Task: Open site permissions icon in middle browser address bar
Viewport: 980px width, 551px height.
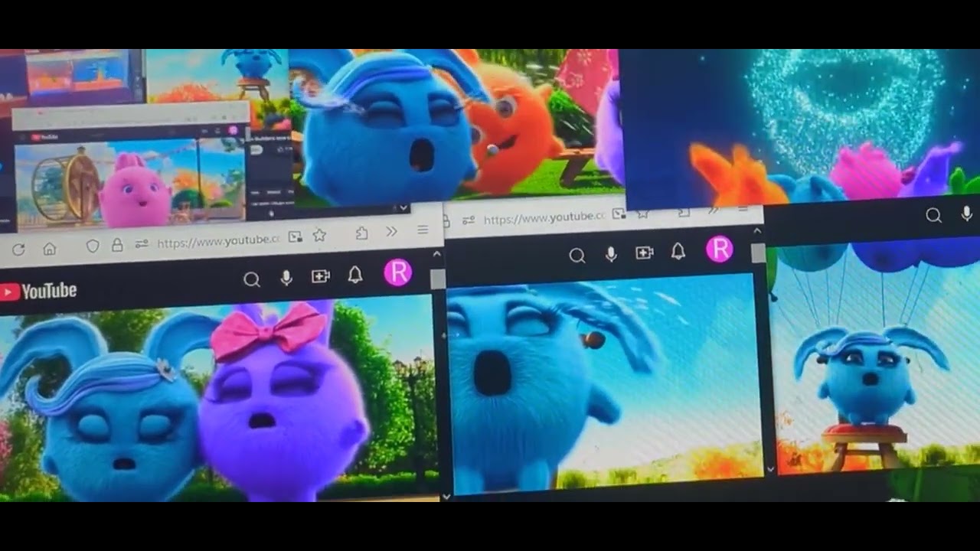Action: point(468,220)
